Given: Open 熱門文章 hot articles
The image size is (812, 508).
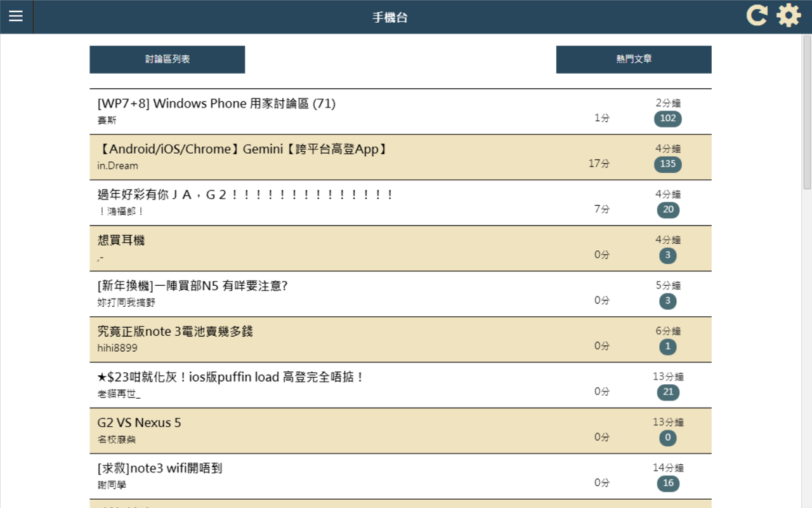Looking at the screenshot, I should pos(634,59).
